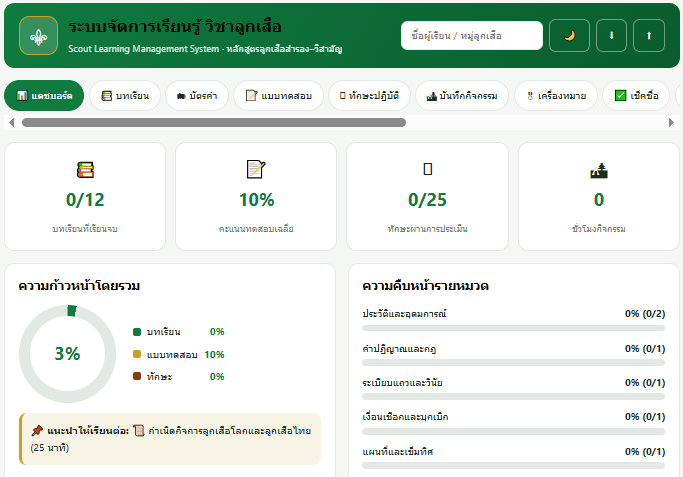Click the ความคืบหน้ารายหมวด heading
Viewport: 683px width, 477px height.
[x=425, y=286]
